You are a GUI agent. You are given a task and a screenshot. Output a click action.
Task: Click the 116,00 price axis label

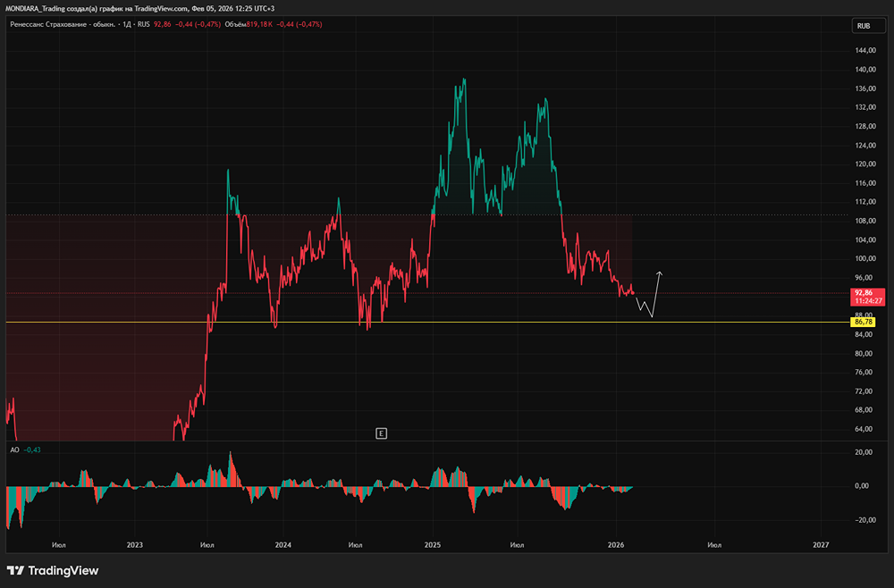(x=865, y=183)
